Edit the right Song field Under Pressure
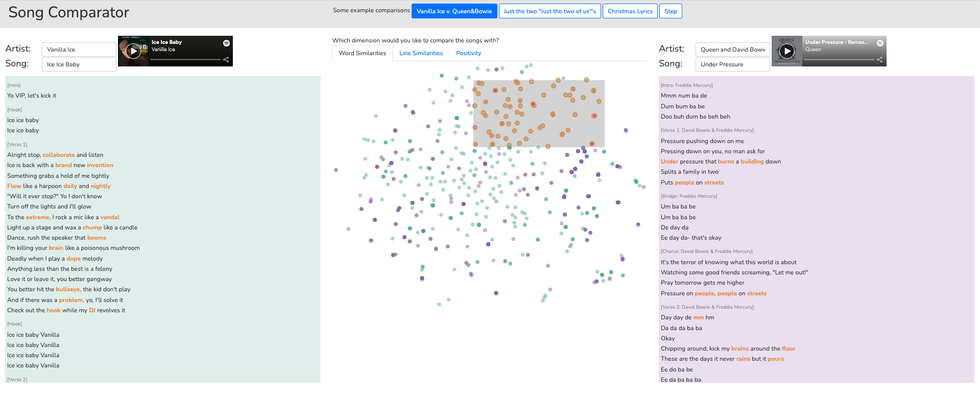 [732, 64]
